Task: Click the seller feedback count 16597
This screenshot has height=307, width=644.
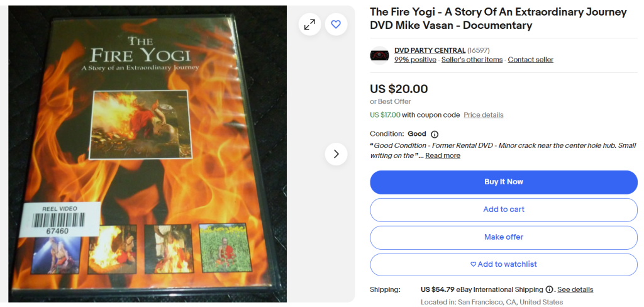Action: (x=479, y=50)
